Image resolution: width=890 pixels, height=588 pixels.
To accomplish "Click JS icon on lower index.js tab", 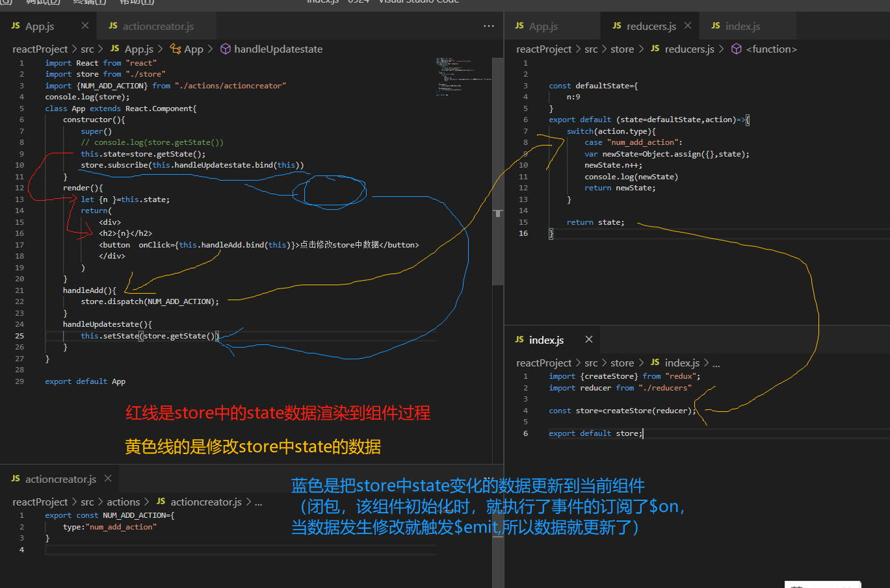I will click(519, 340).
